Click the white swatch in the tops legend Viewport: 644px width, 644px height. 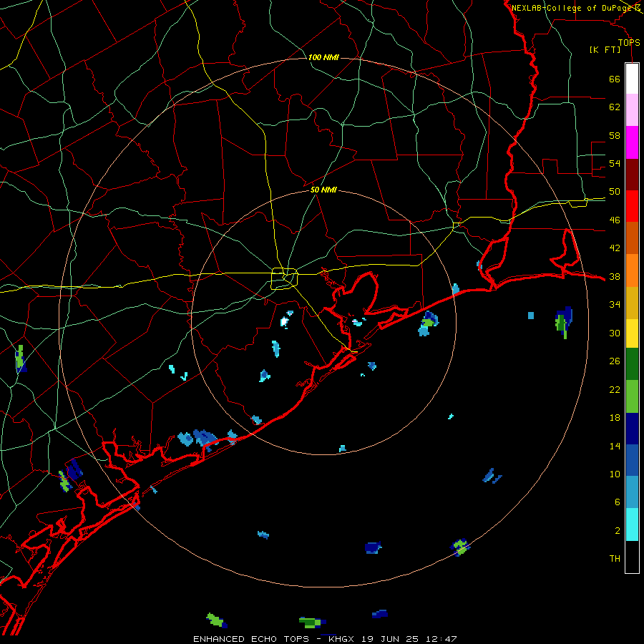[632, 79]
